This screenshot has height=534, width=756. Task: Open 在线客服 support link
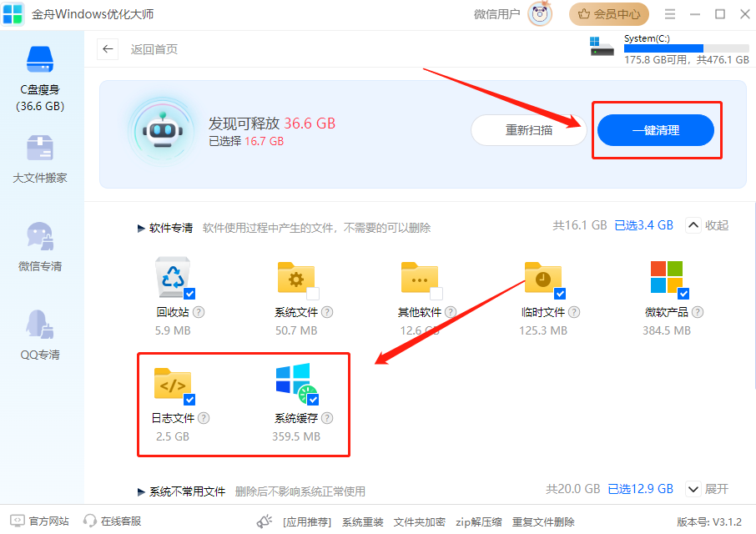click(x=112, y=521)
